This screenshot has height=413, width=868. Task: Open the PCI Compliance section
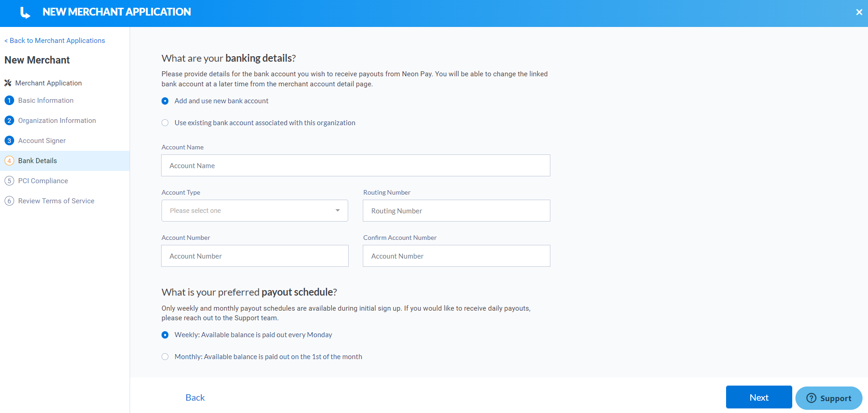[x=42, y=180]
